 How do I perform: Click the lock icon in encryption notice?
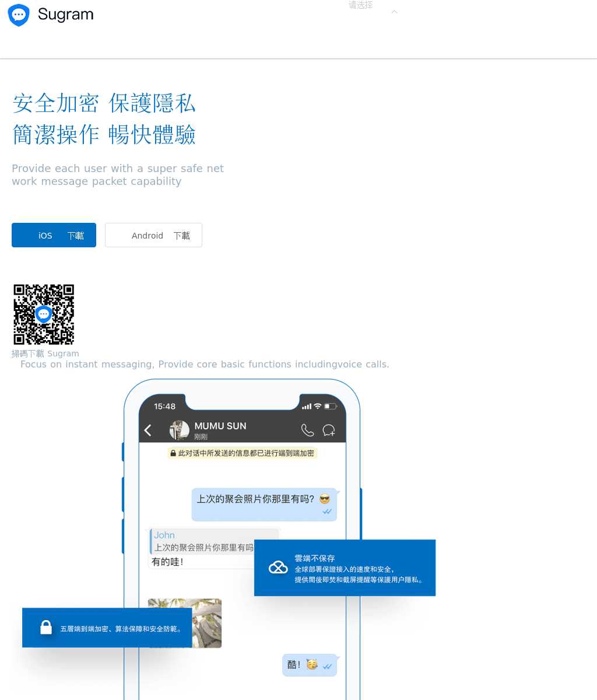(x=173, y=453)
